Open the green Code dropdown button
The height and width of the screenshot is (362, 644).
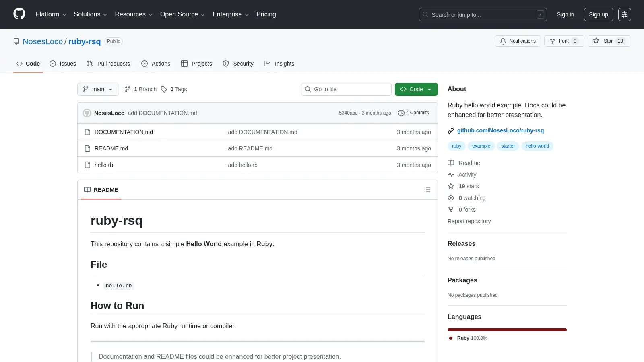click(x=416, y=89)
